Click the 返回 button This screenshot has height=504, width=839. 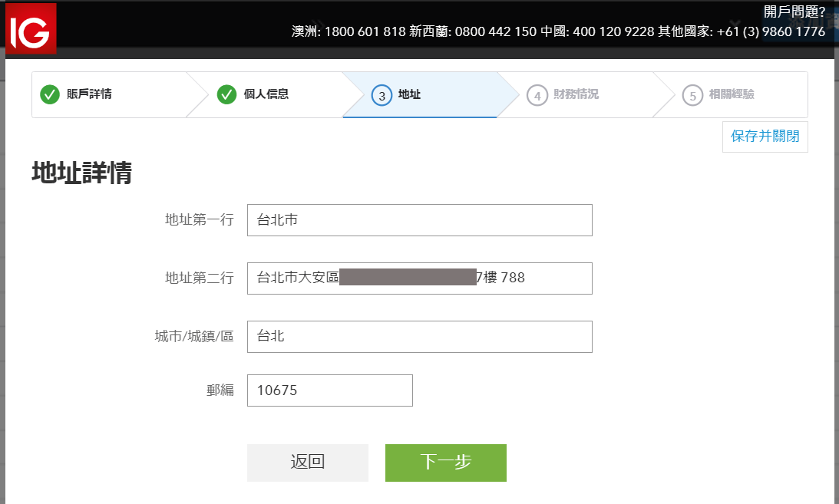point(307,463)
